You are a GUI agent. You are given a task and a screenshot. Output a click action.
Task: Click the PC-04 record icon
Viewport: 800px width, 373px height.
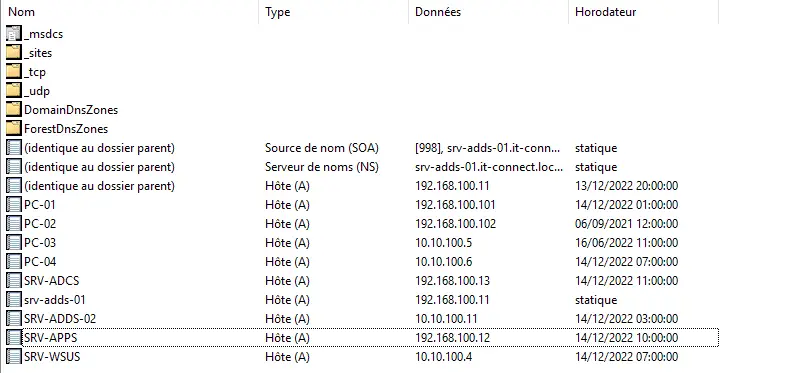click(x=14, y=262)
